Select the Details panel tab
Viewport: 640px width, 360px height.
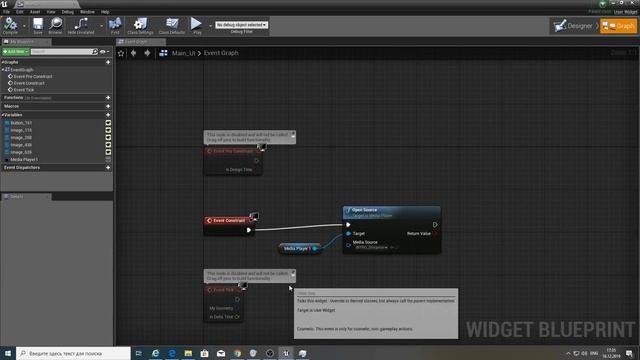[x=26, y=197]
